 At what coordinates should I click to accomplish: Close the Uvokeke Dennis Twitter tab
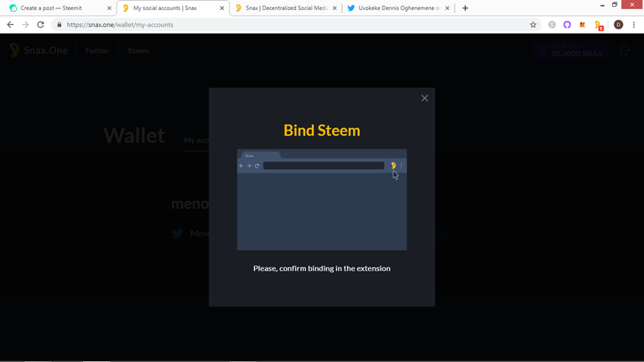(447, 8)
